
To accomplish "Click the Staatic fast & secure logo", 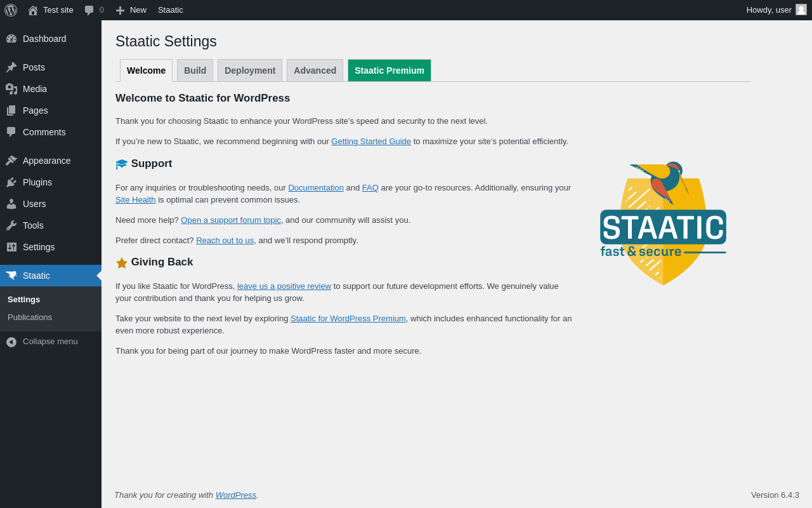I will 663,224.
